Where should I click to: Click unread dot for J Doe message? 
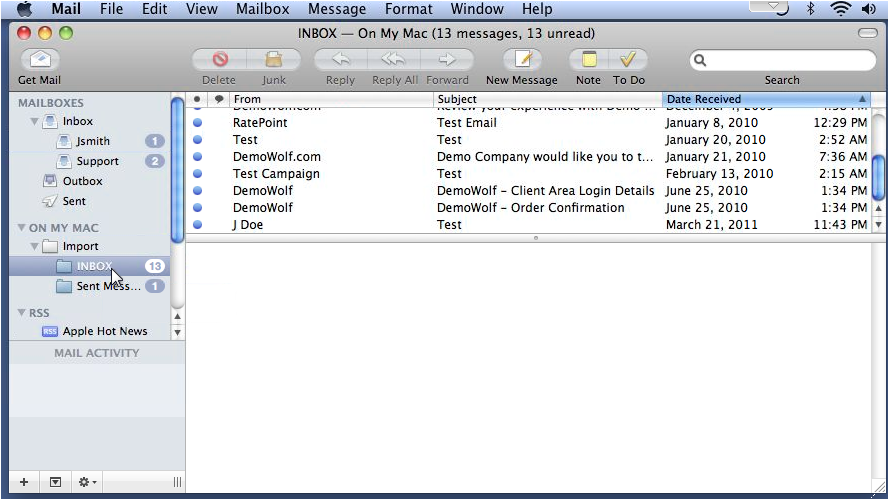pyautogui.click(x=197, y=224)
